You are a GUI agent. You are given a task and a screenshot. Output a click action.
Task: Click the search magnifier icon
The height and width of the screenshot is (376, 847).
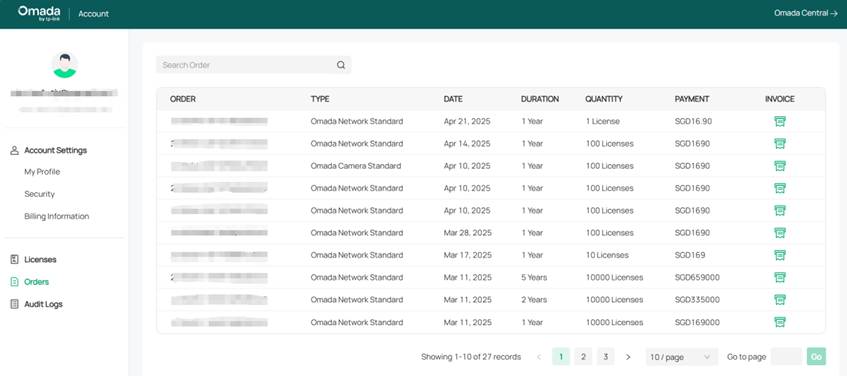(x=341, y=65)
